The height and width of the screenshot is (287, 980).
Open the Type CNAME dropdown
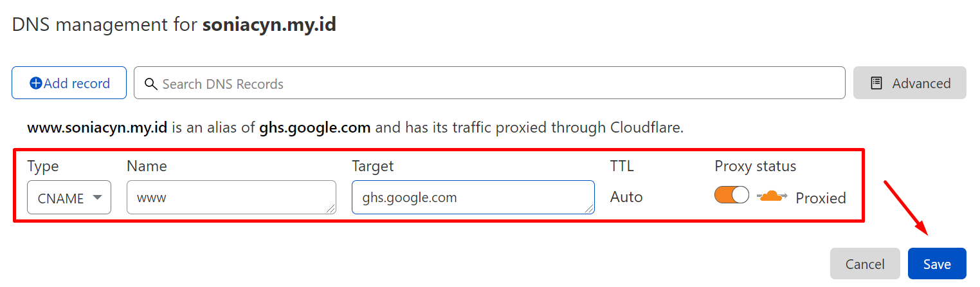69,198
